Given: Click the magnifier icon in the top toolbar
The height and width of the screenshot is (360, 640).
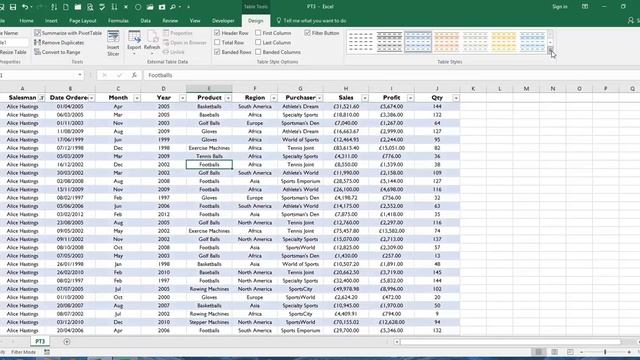Looking at the screenshot, I should [173, 7].
